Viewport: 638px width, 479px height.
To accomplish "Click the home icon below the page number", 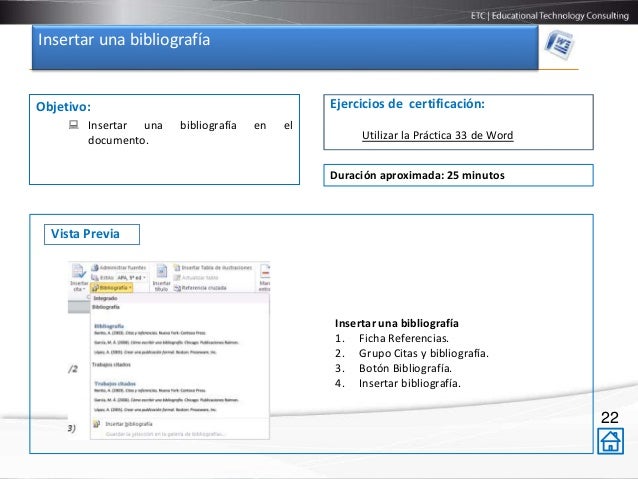I will click(x=606, y=441).
